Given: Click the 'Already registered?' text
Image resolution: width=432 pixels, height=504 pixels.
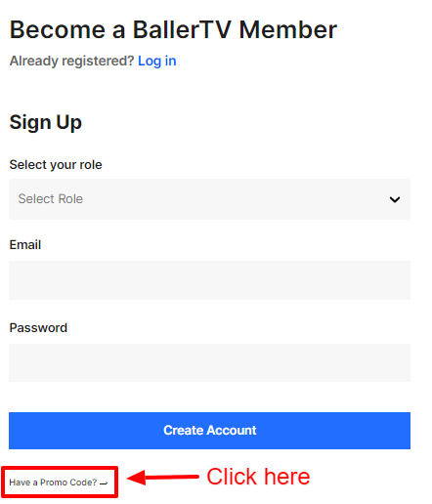Looking at the screenshot, I should (71, 61).
